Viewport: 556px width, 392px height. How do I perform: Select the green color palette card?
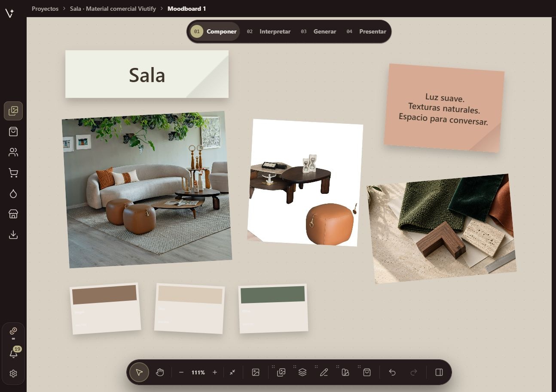(x=273, y=308)
